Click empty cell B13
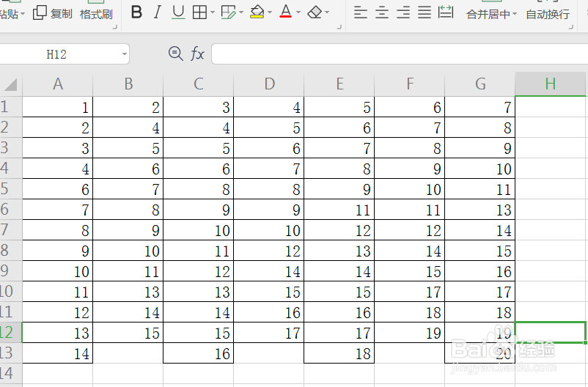 [128, 353]
